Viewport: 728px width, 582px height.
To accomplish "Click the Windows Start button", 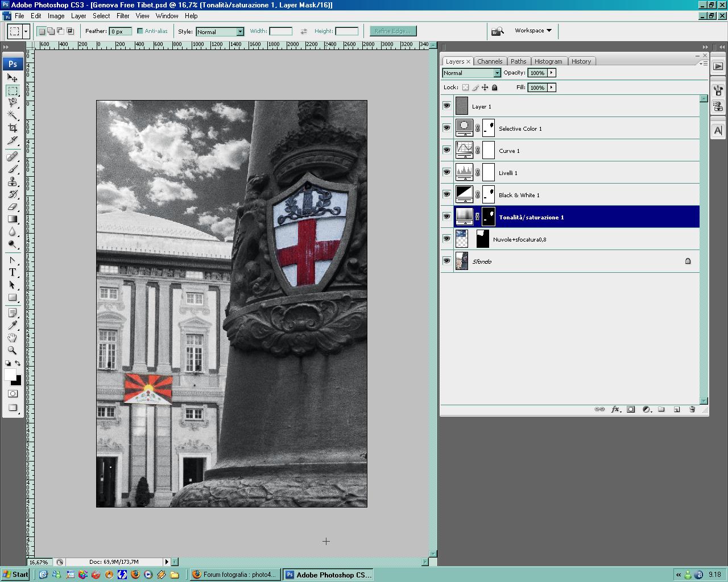I will click(16, 575).
